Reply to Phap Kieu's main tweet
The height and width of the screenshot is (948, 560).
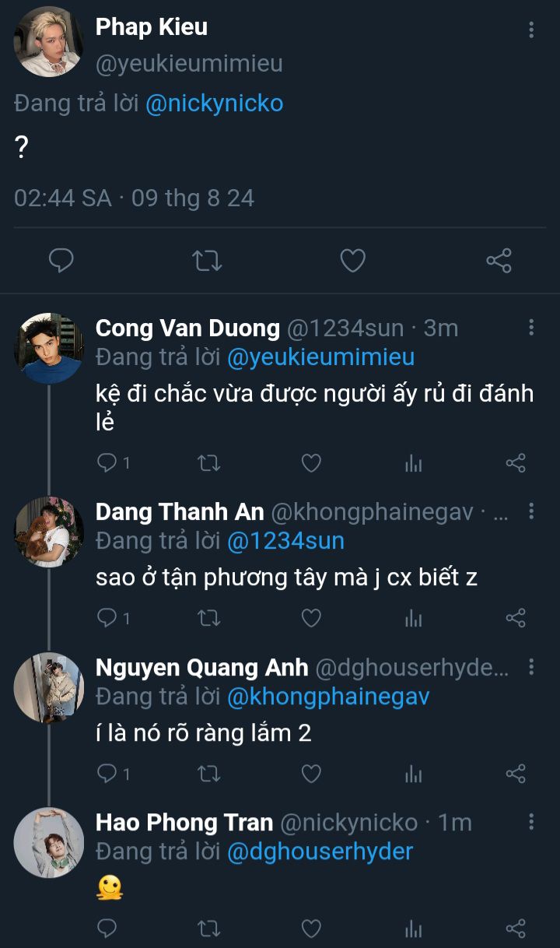[61, 261]
